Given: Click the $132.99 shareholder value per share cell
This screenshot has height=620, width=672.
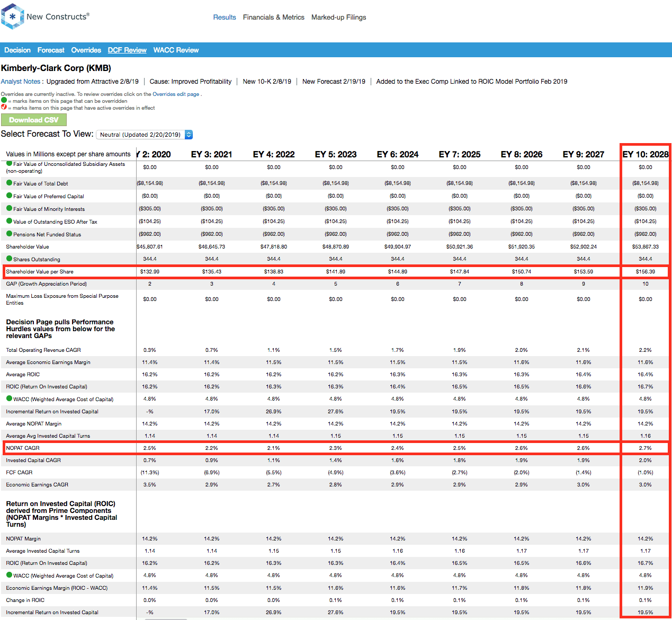Looking at the screenshot, I should click(x=150, y=272).
